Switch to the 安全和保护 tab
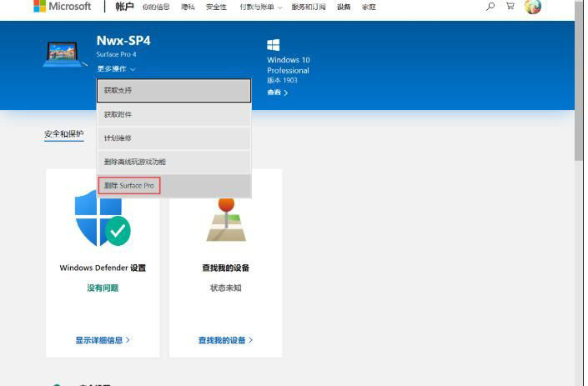The width and height of the screenshot is (588, 386). (x=63, y=133)
